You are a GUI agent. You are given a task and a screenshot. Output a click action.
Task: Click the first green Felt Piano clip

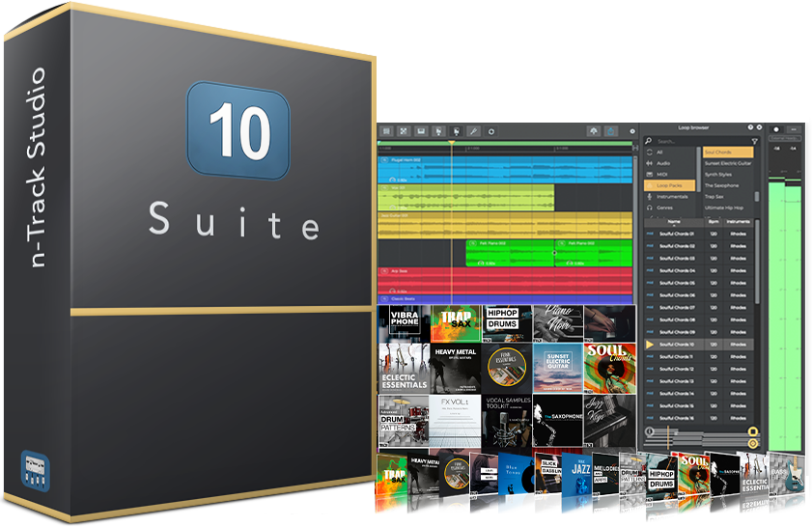tap(510, 253)
